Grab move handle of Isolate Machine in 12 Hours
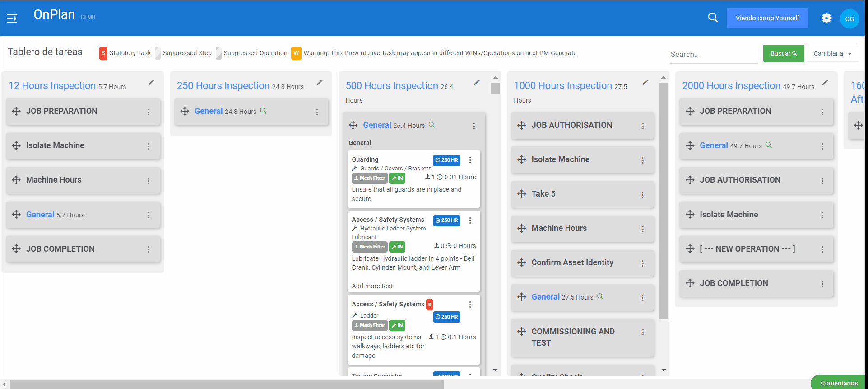 click(x=16, y=145)
